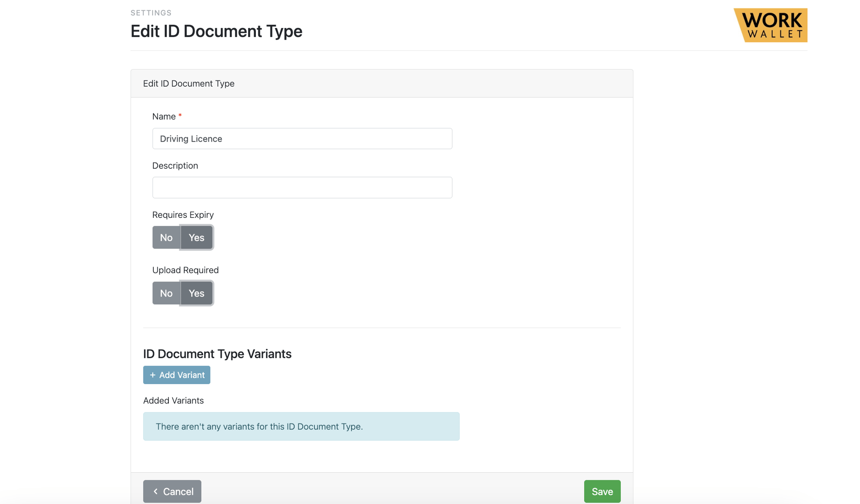Click the Edit ID Document Type panel title
The height and width of the screenshot is (504, 860).
coord(189,83)
